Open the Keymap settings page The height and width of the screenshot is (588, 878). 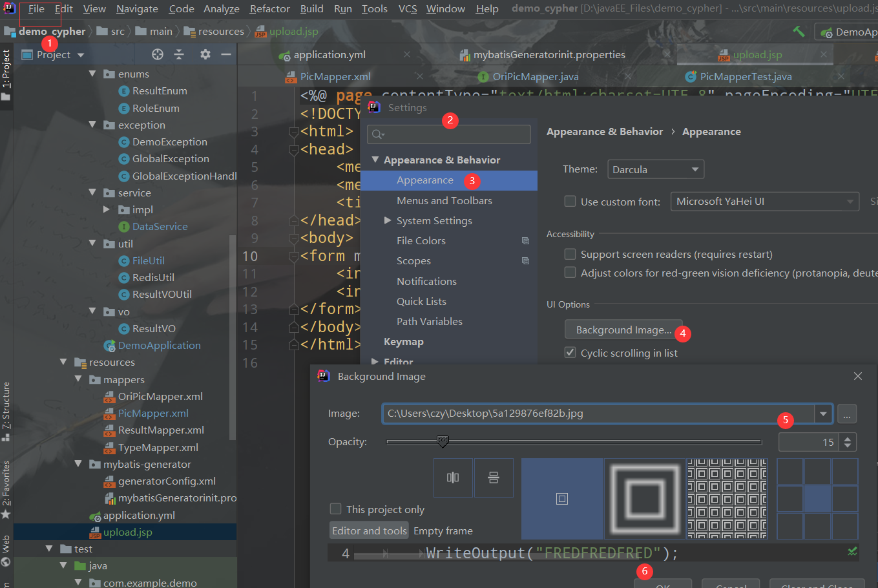point(404,341)
